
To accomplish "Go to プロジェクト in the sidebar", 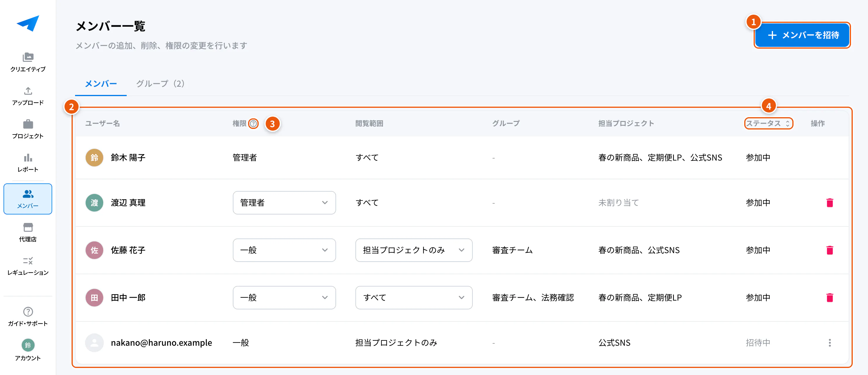I will pyautogui.click(x=28, y=129).
